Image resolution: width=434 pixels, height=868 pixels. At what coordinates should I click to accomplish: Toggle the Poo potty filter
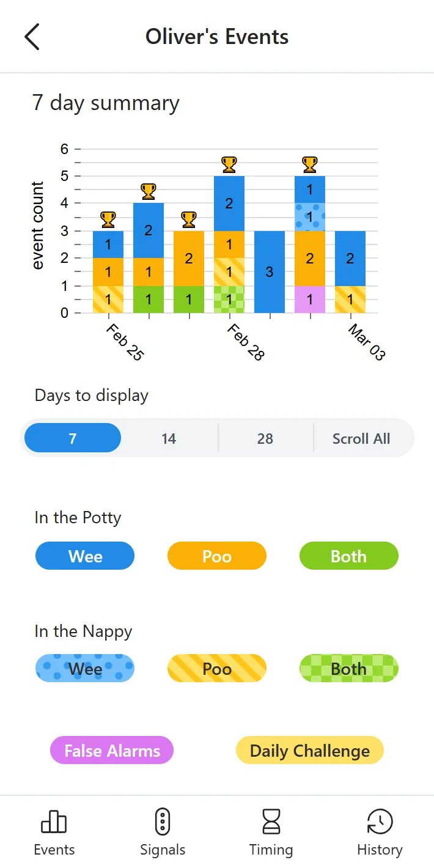pyautogui.click(x=217, y=556)
